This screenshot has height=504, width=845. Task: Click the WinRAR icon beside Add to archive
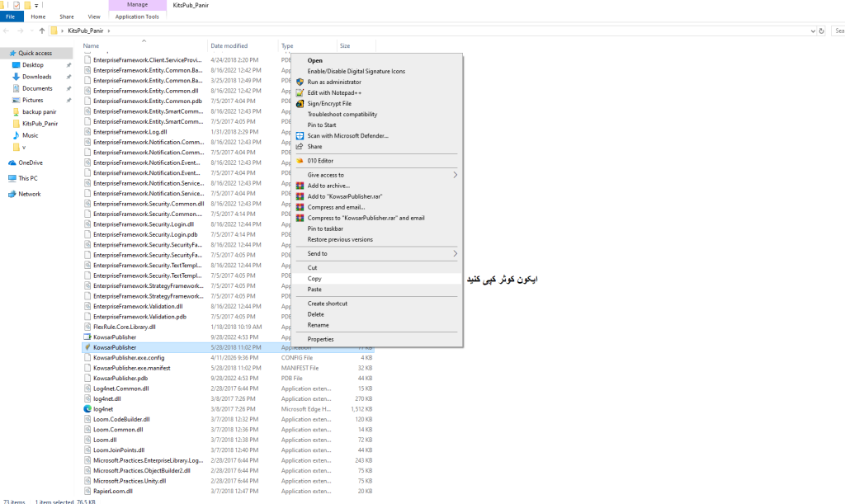coord(300,186)
